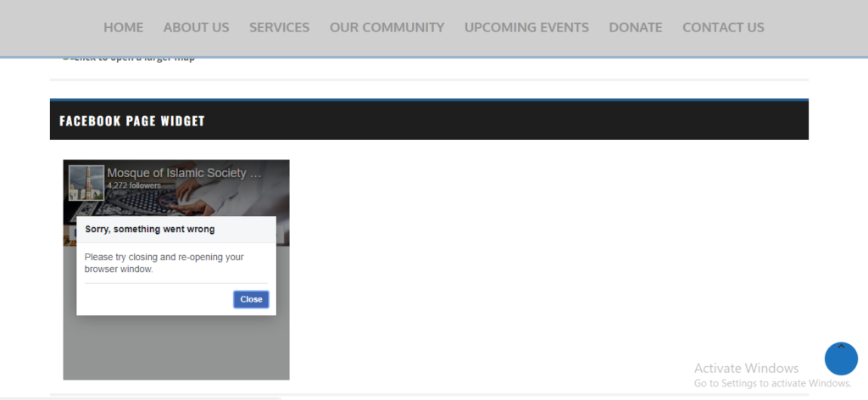The height and width of the screenshot is (400, 868).
Task: Open the 'Mosque of Islamic Society' Facebook page title
Action: coord(184,173)
